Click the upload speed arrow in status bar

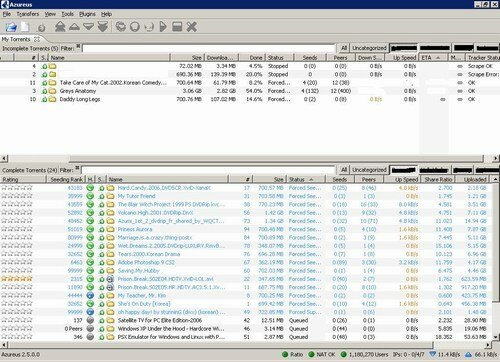[468, 354]
